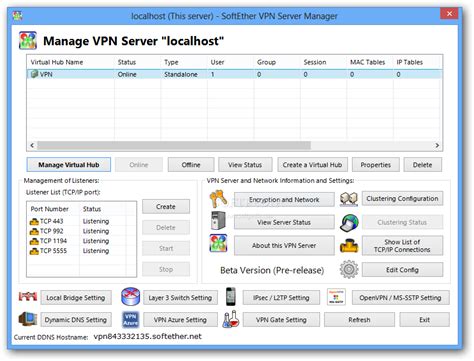Click Create in listener management
Viewport: 474px width, 361px height.
pos(166,206)
